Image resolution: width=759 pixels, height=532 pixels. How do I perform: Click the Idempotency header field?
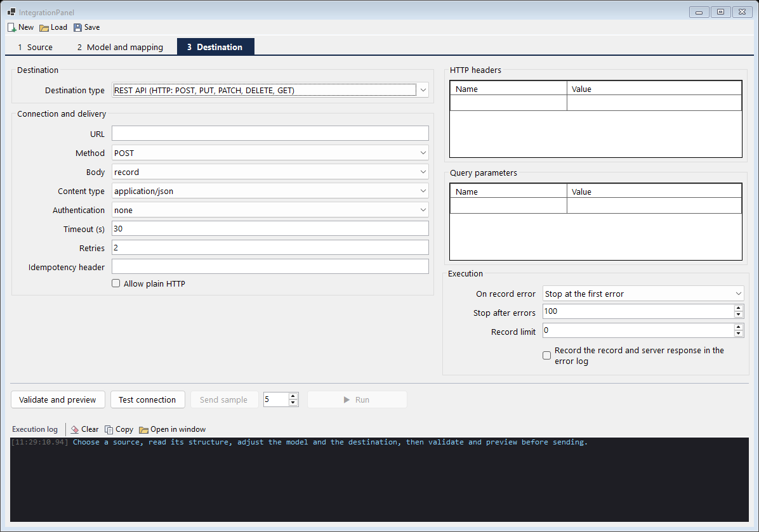click(270, 266)
